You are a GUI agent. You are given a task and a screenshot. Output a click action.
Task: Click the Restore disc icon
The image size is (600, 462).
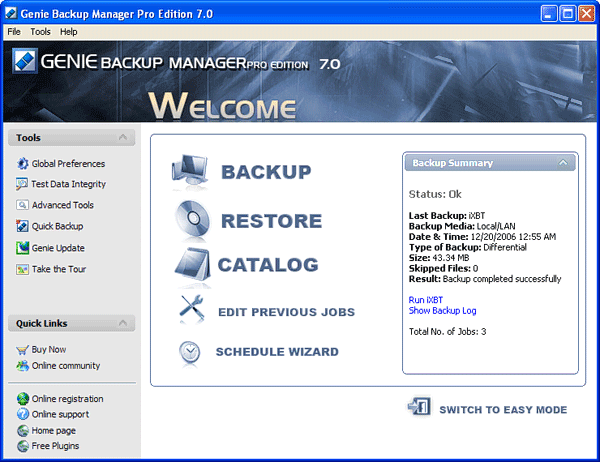tap(192, 220)
